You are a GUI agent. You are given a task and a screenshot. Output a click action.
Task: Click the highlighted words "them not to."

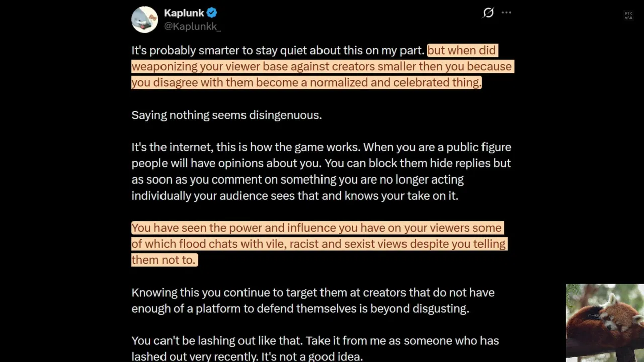pyautogui.click(x=164, y=260)
